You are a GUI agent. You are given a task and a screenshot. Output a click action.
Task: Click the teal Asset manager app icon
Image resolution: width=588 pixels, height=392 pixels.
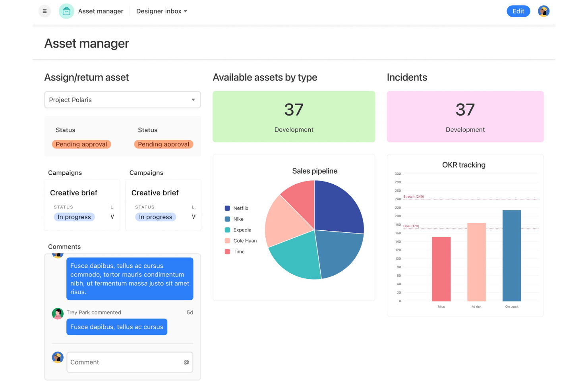click(66, 11)
